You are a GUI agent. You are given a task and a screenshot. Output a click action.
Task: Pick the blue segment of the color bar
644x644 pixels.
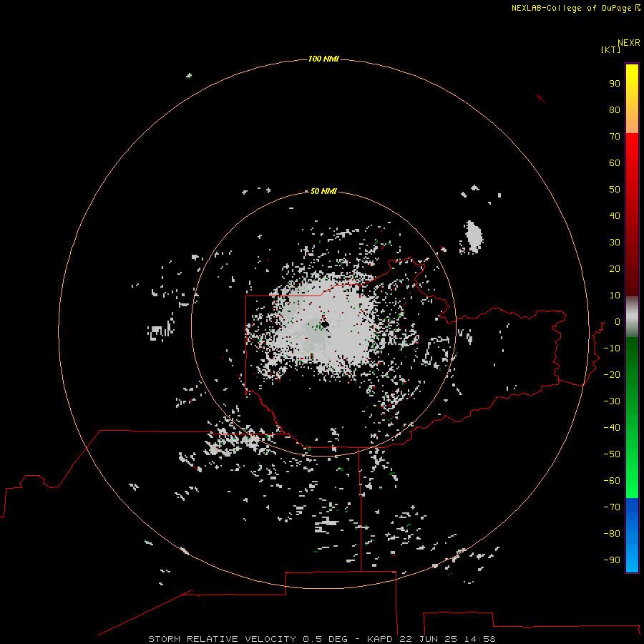[x=632, y=535]
